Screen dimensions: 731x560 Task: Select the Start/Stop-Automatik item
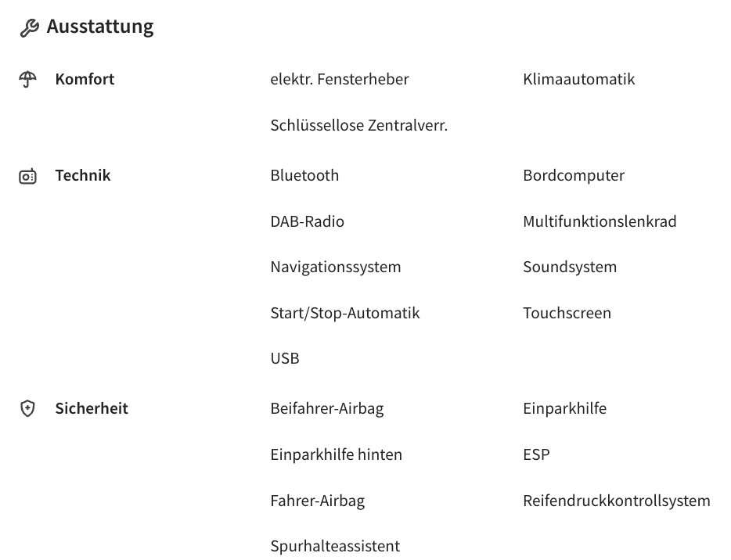tap(345, 313)
